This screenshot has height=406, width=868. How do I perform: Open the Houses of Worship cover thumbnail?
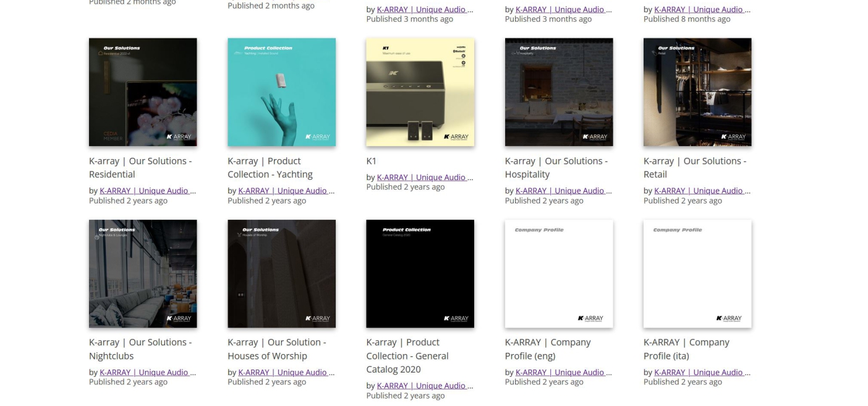coord(282,274)
